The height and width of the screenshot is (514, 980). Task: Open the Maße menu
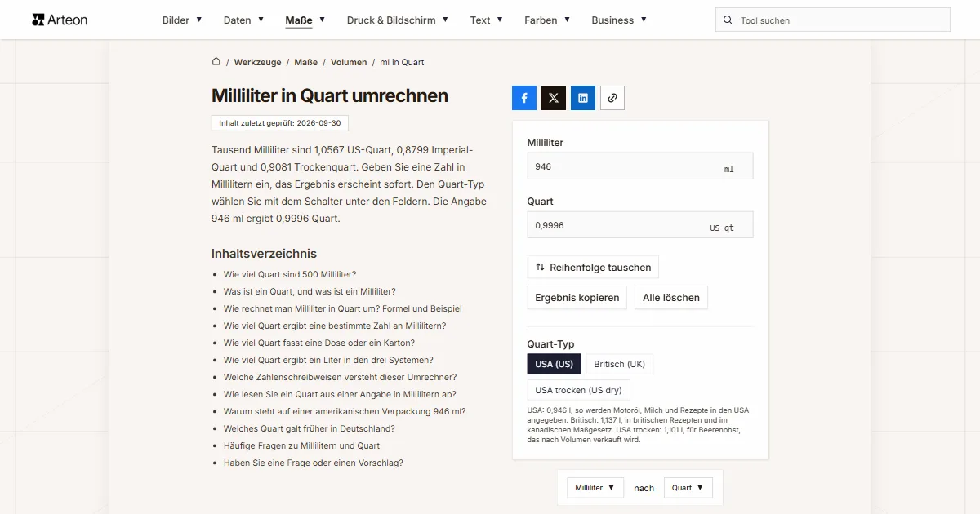point(305,20)
